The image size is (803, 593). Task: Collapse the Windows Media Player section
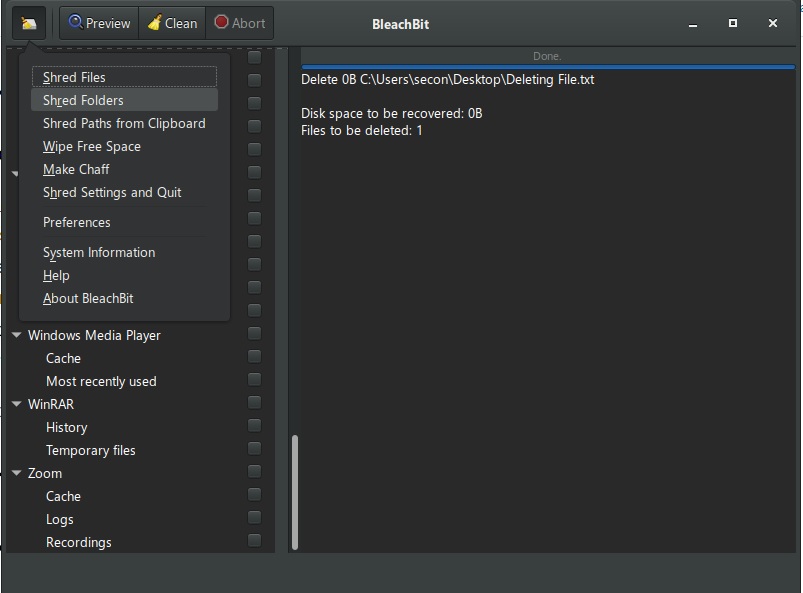click(15, 335)
